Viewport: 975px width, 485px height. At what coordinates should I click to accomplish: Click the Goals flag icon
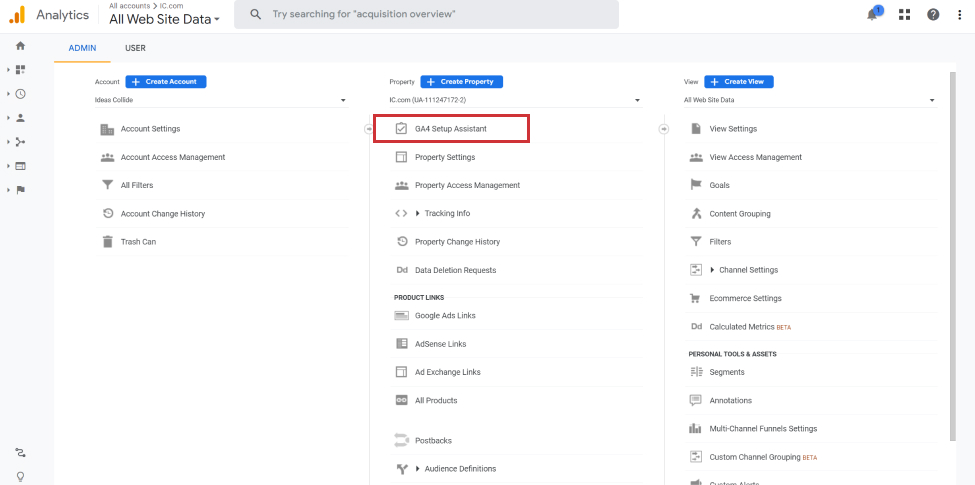pyautogui.click(x=696, y=185)
